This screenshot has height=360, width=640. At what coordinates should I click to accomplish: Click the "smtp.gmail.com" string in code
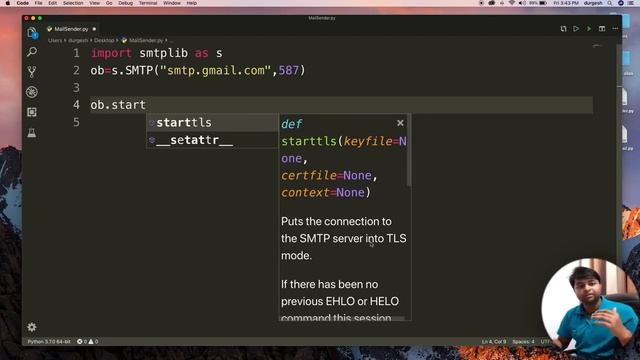pyautogui.click(x=215, y=70)
